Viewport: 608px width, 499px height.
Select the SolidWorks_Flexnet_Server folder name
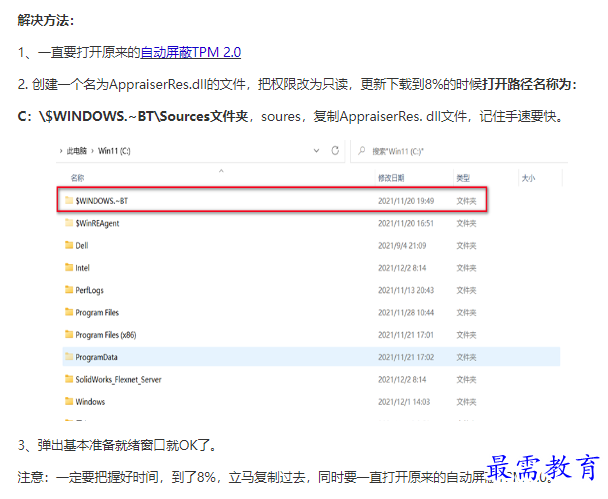pyautogui.click(x=118, y=380)
